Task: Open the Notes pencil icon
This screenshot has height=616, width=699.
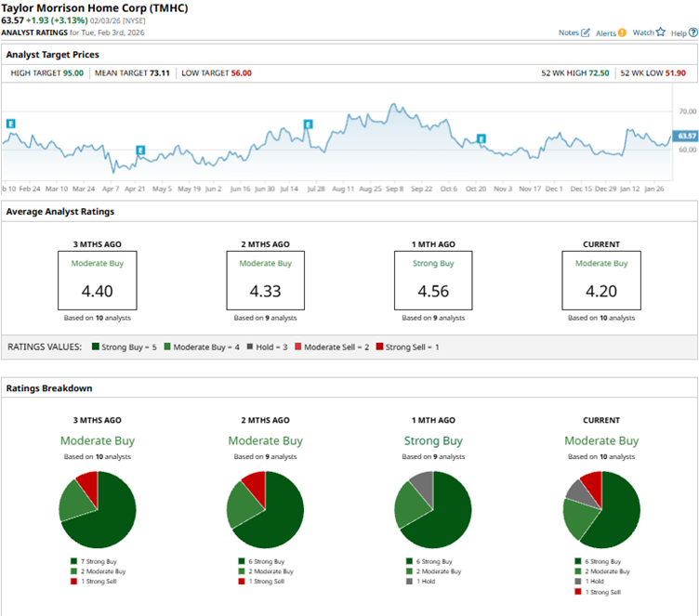Action: click(x=586, y=33)
